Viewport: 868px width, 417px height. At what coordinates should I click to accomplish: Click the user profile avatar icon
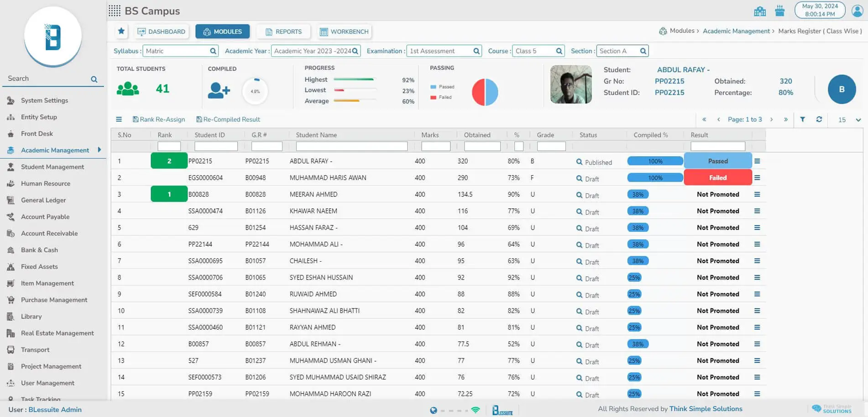click(x=857, y=11)
